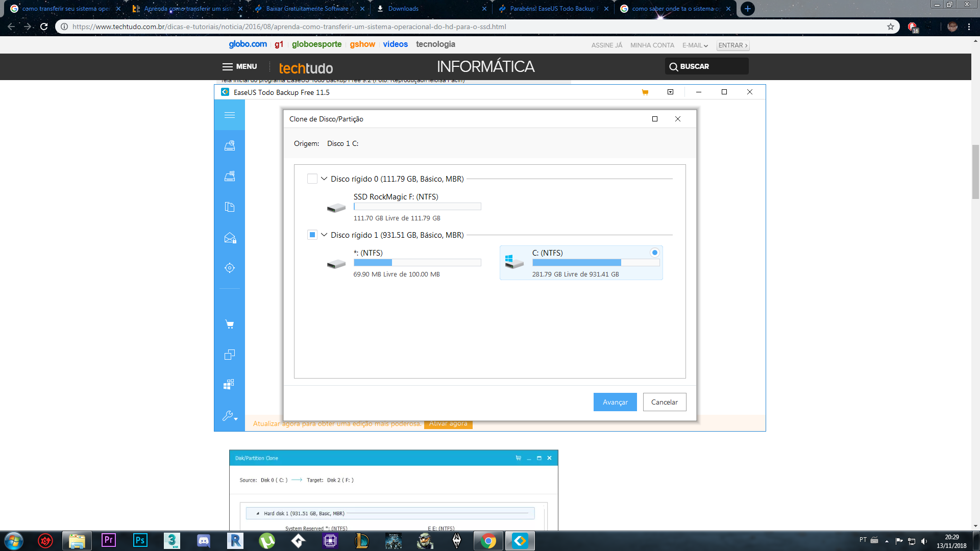This screenshot has width=980, height=551.
Task: Toggle the Disco rígido 1 checkbox
Action: click(312, 235)
